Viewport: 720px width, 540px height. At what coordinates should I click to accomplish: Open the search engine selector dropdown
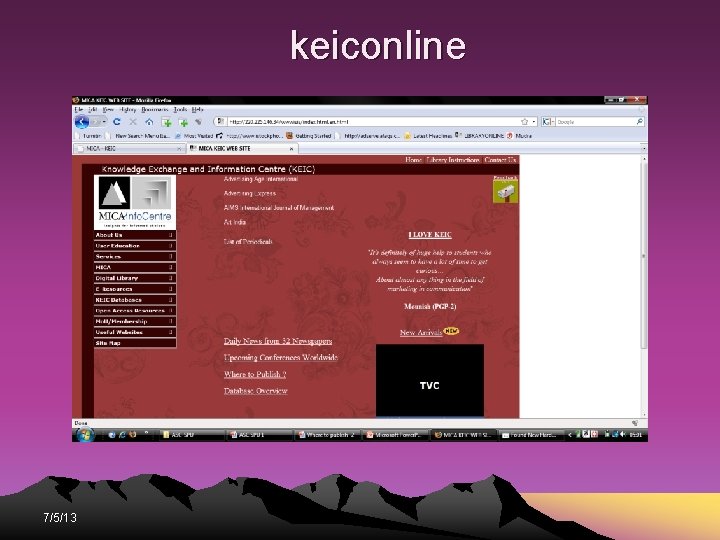pyautogui.click(x=548, y=122)
